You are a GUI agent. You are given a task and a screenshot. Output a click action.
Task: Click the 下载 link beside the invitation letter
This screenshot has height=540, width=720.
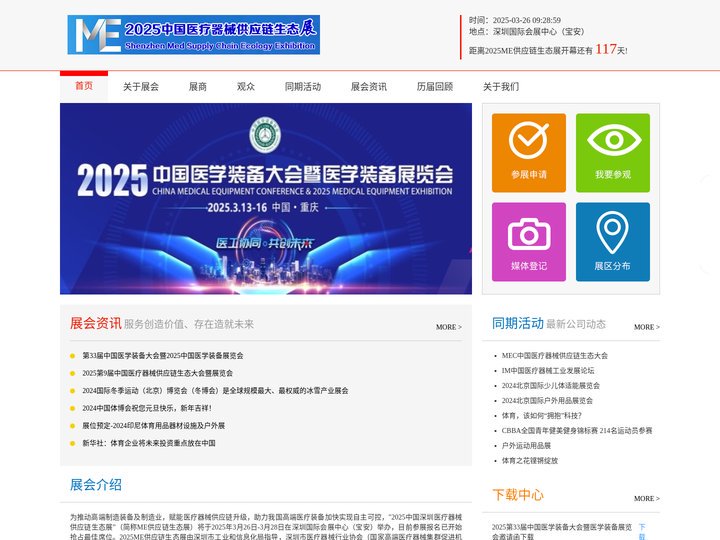click(642, 531)
